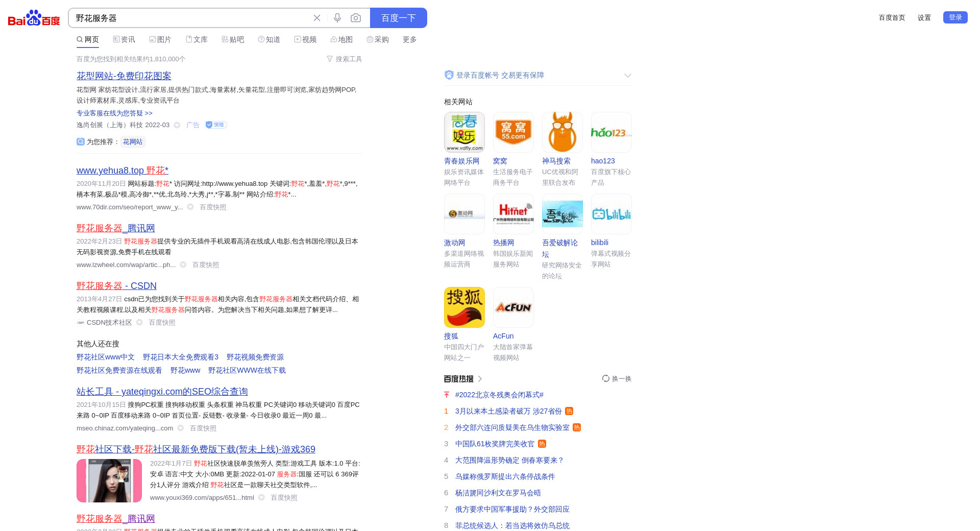Focus the search input field

(x=189, y=18)
